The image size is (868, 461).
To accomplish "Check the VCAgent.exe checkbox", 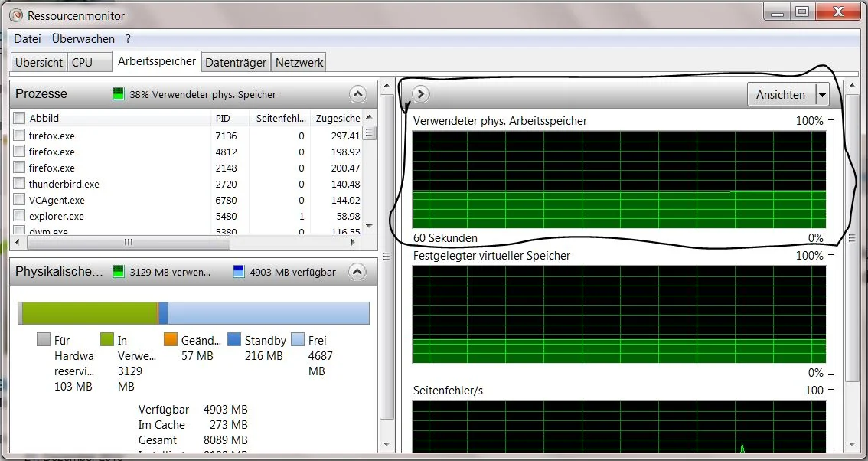I will point(19,199).
